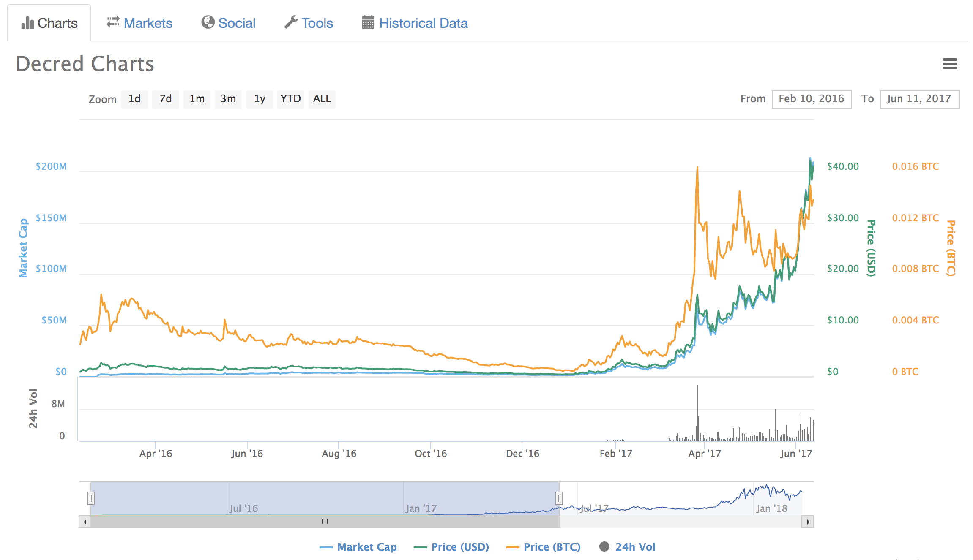
Task: Click the globe icon beside Social
Action: 208,23
